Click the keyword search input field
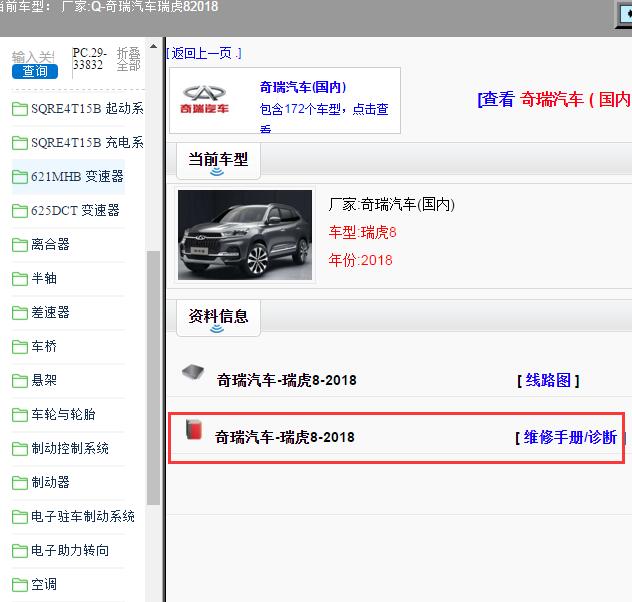This screenshot has width=632, height=602. click(33, 57)
